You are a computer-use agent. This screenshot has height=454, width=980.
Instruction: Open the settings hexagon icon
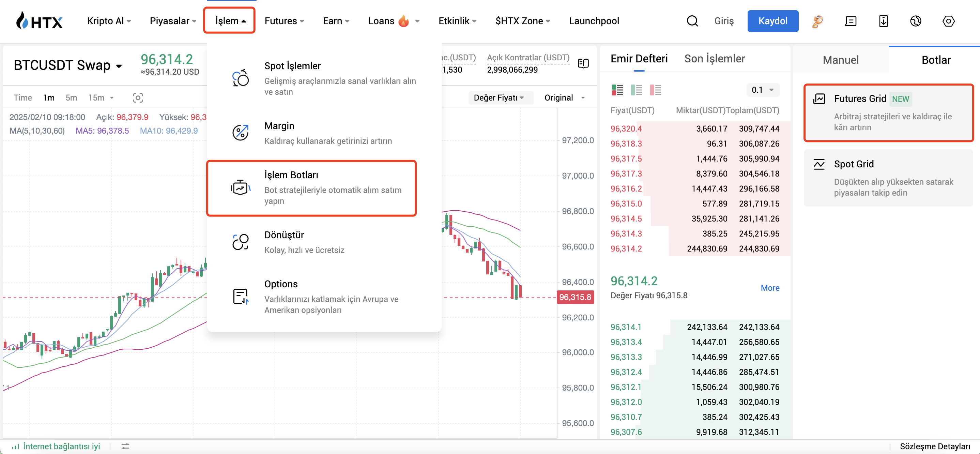coord(948,21)
